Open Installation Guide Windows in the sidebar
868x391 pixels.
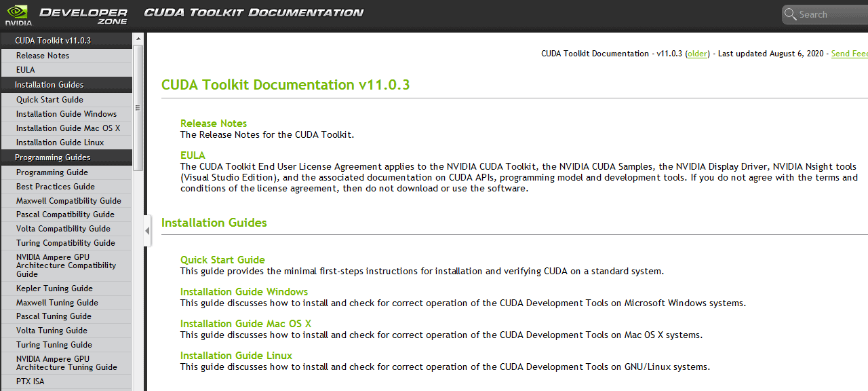click(66, 114)
